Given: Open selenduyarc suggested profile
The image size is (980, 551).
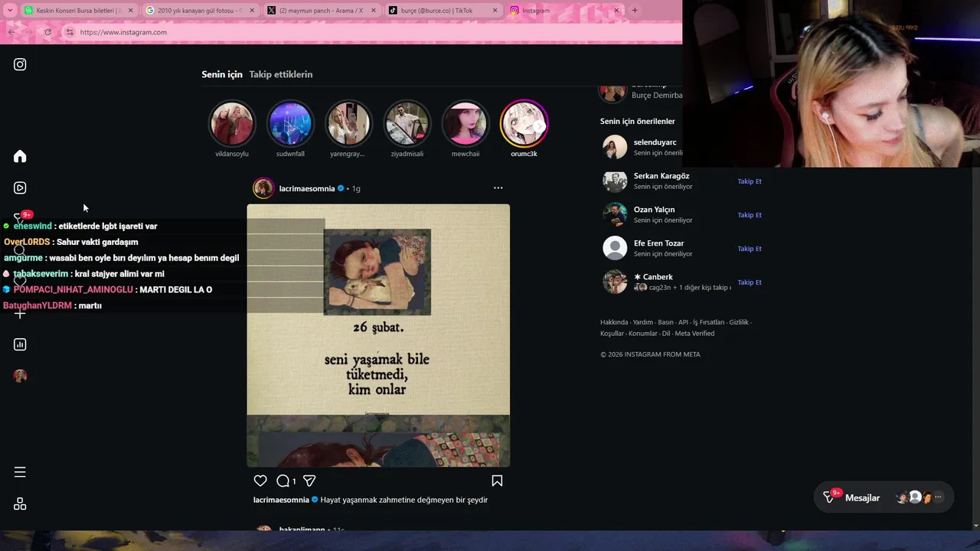Looking at the screenshot, I should click(x=655, y=142).
